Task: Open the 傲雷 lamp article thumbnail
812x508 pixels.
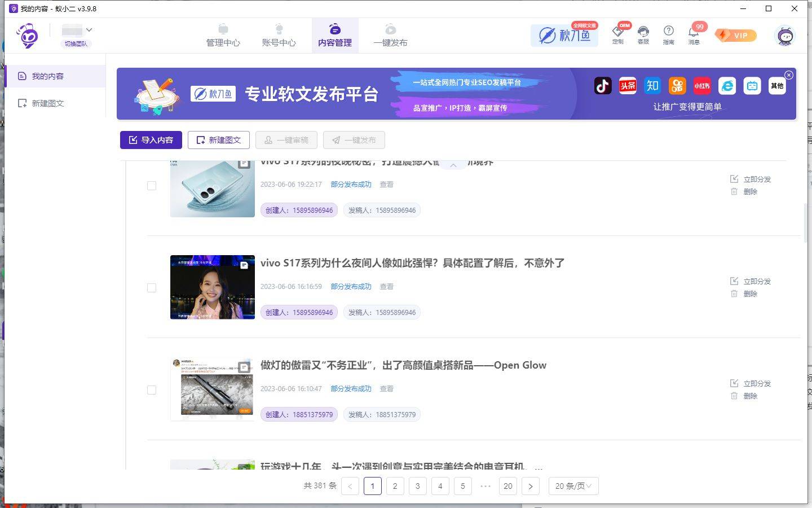Action: point(213,389)
